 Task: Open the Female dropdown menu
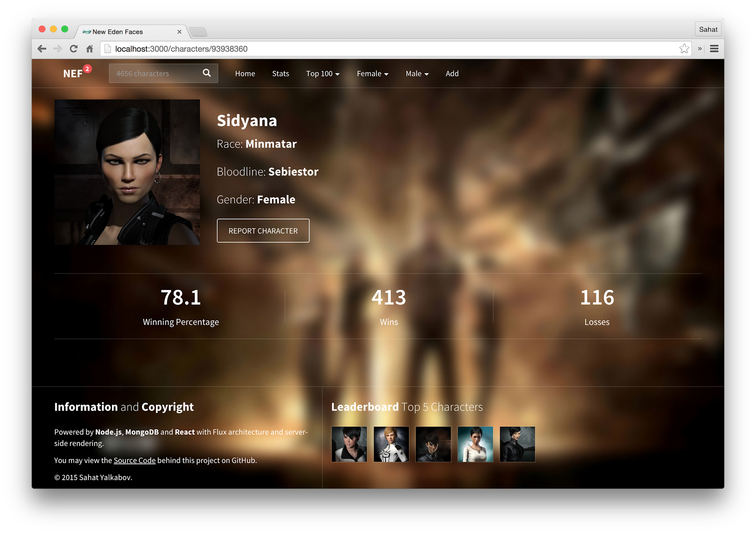coord(372,73)
